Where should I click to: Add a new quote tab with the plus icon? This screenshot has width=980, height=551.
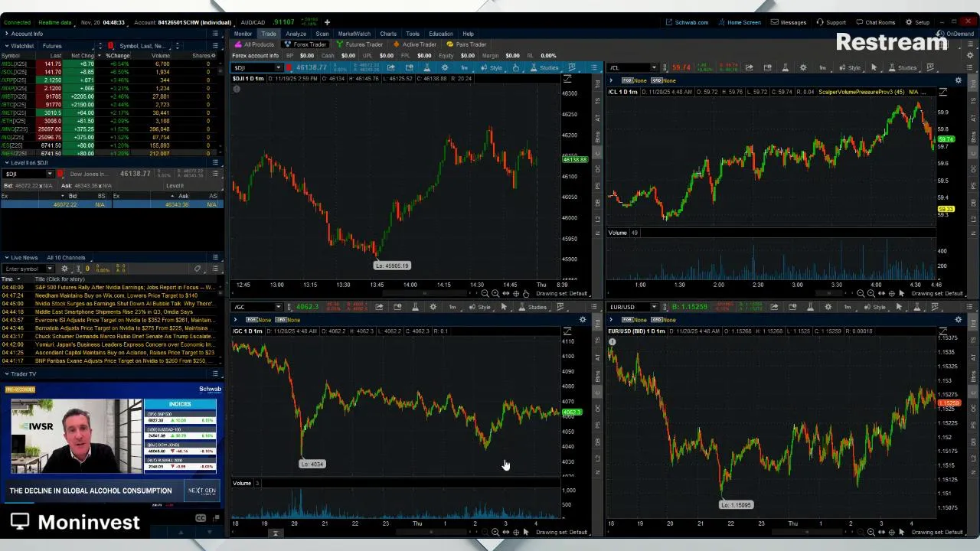point(327,22)
